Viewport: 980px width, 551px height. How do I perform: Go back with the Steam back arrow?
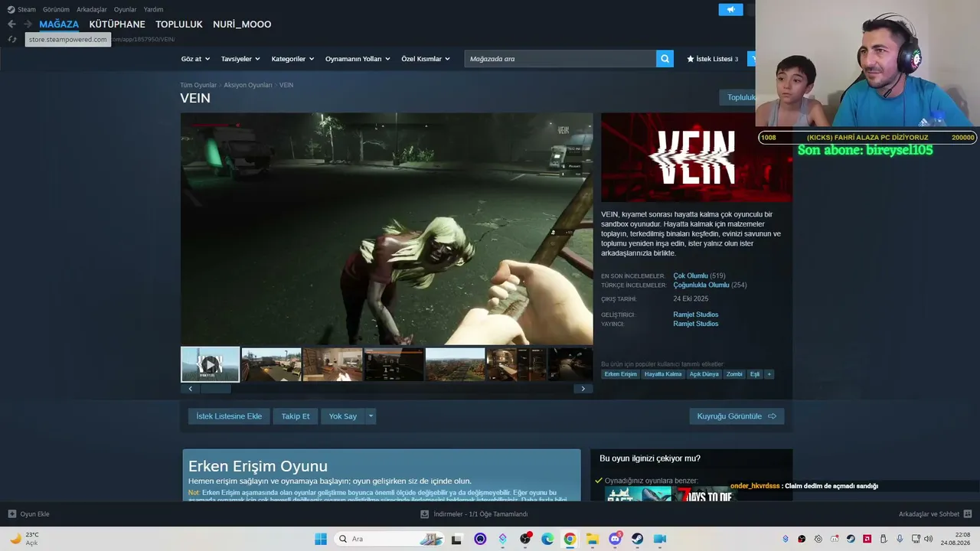(x=11, y=24)
